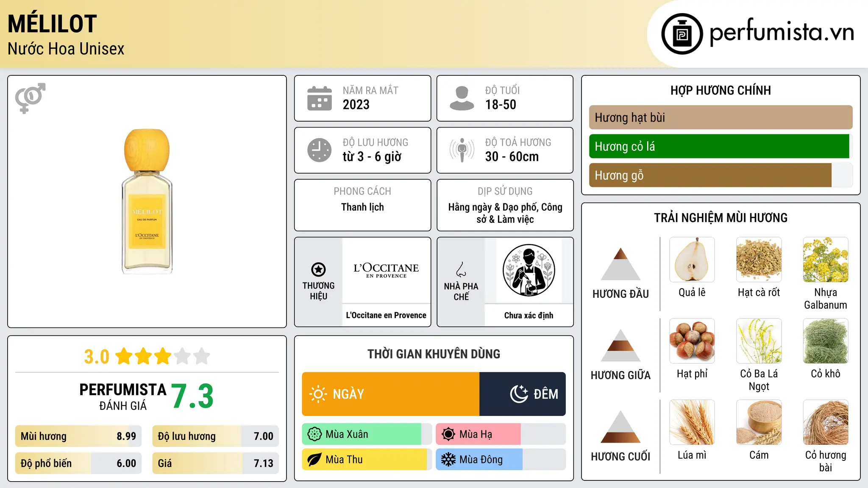The width and height of the screenshot is (868, 488).
Task: Click the clock icon beside Độ lưu hương
Action: (x=320, y=150)
